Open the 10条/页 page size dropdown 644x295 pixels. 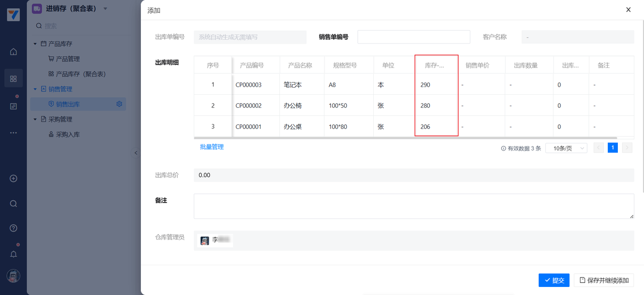click(x=566, y=148)
